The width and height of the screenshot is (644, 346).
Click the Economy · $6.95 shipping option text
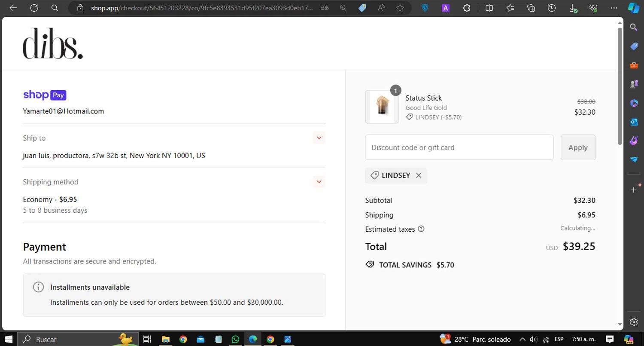50,199
